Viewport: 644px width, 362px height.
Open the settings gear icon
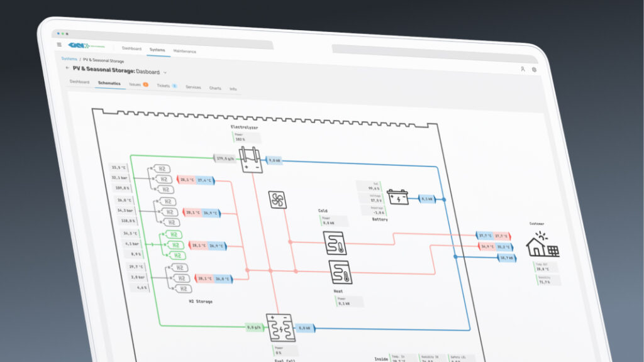535,70
